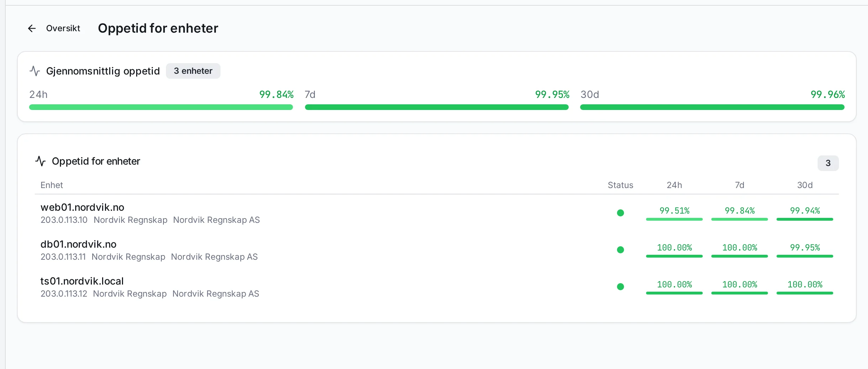Click the pulse icon beside the Oppetid for enheter table title
Image resolution: width=868 pixels, height=369 pixels.
(x=40, y=161)
